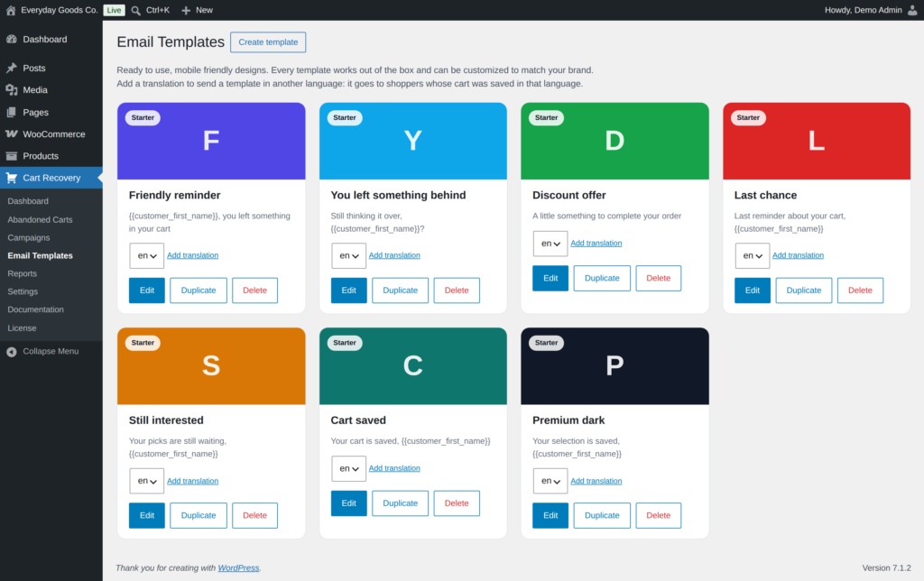This screenshot has width=924, height=581.
Task: Delete the Discount offer template
Action: [658, 278]
